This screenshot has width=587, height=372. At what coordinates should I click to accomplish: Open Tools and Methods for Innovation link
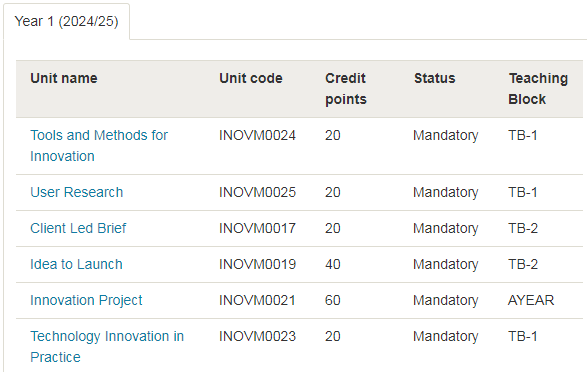(x=99, y=146)
